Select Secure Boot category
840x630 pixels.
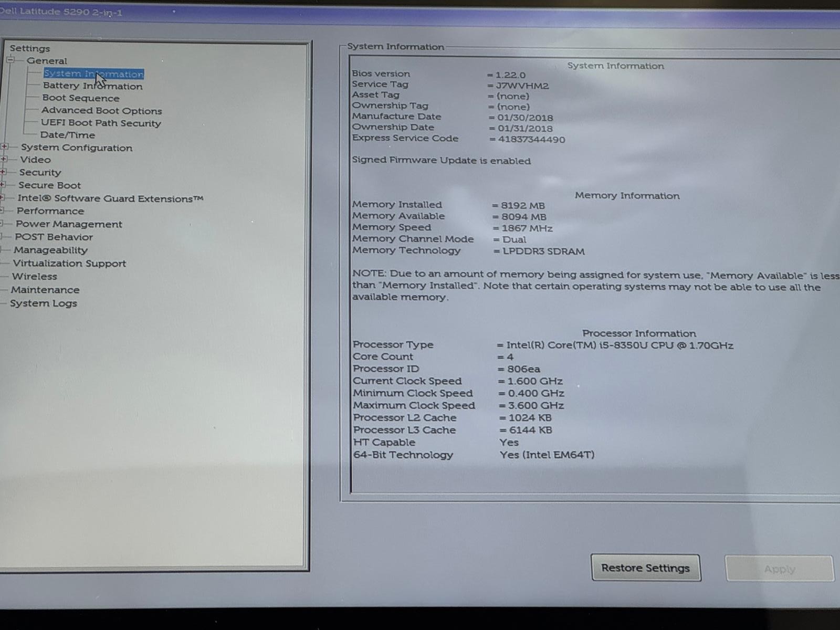point(50,185)
